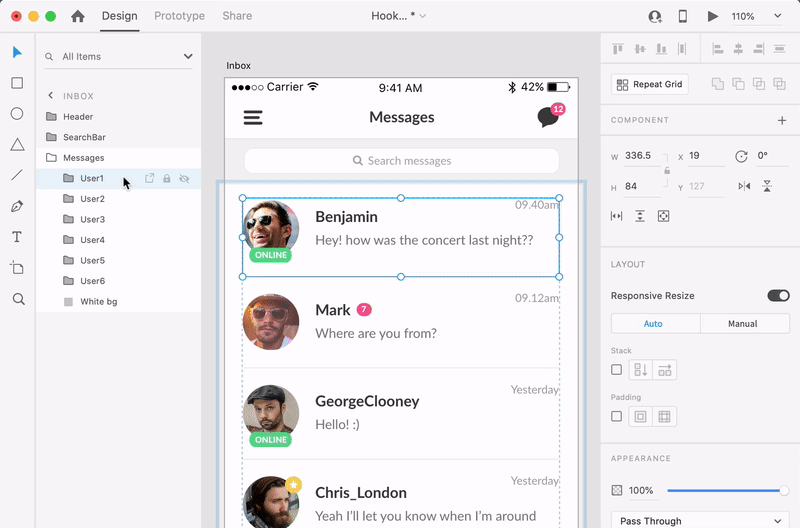This screenshot has width=800, height=528.
Task: Open the 110% zoom level dropdown
Action: tap(755, 17)
